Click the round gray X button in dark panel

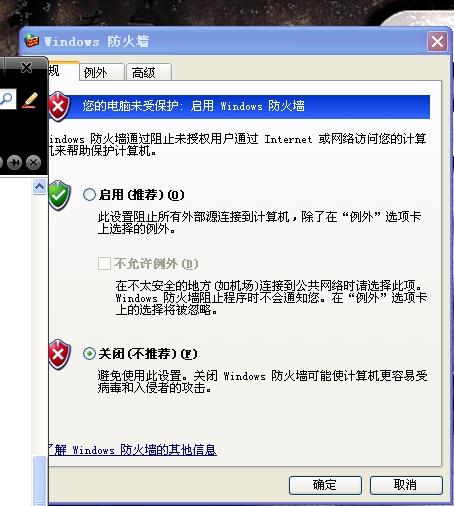coord(33,163)
